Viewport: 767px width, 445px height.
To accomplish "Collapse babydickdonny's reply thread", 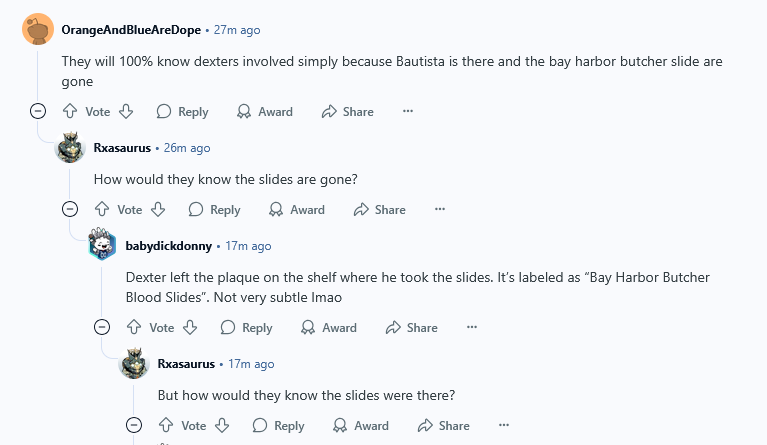I will pyautogui.click(x=102, y=328).
